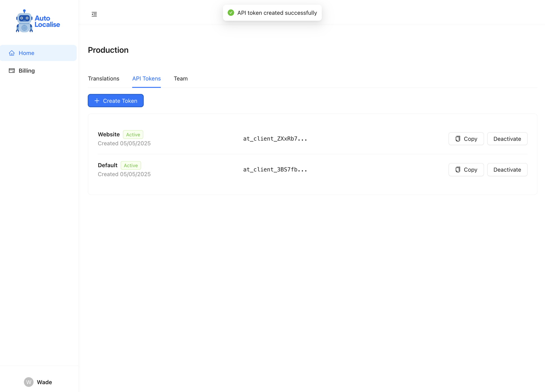This screenshot has width=545, height=392.
Task: Click the Default token name
Action: pos(108,165)
